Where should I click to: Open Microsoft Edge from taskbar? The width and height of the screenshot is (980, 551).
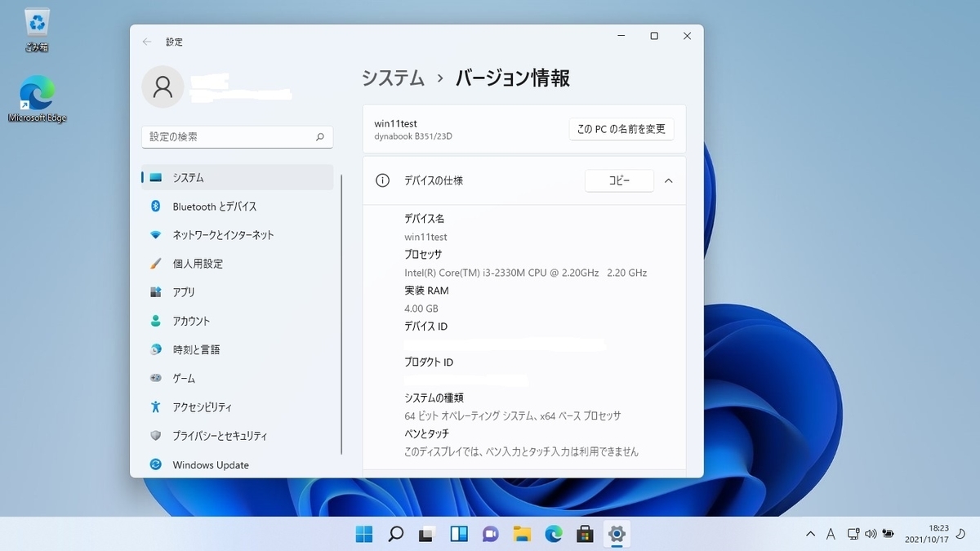(554, 534)
